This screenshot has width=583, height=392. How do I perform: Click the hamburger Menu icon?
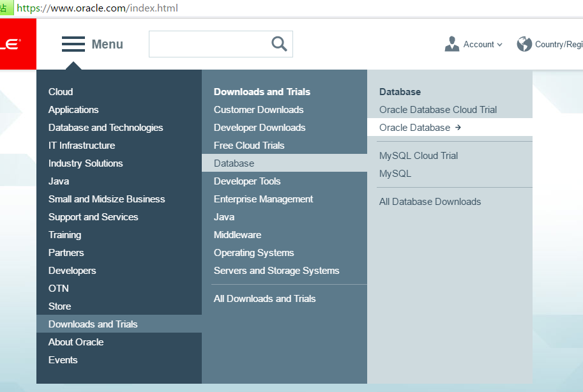tap(73, 44)
